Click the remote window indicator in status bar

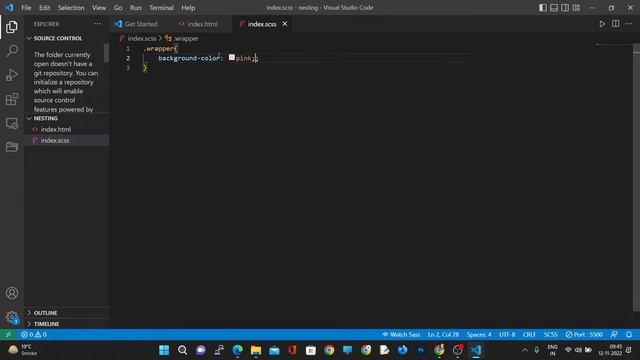click(8, 334)
